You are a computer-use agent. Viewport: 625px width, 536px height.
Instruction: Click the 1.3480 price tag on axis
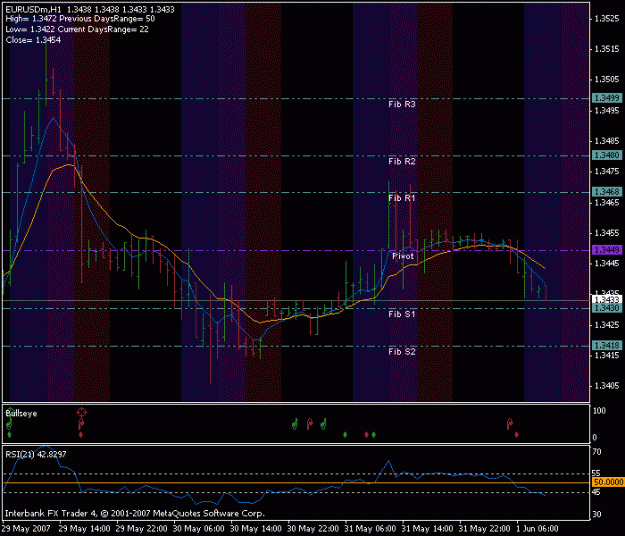click(x=607, y=155)
